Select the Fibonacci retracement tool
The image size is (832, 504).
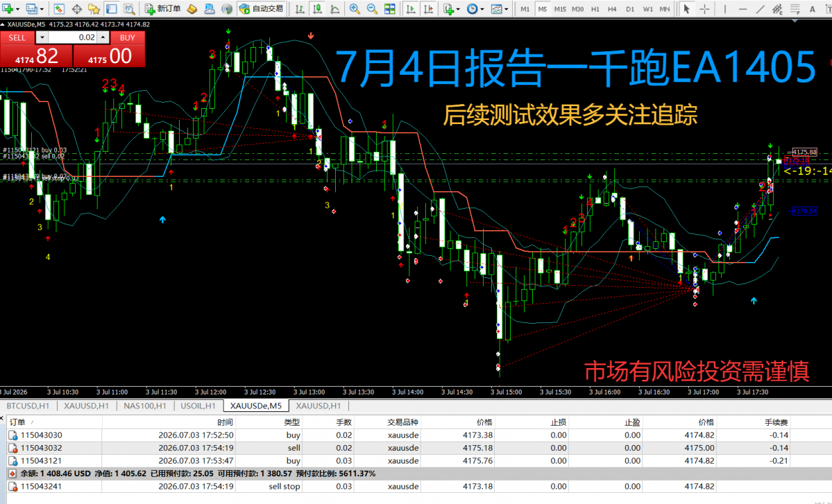click(795, 8)
